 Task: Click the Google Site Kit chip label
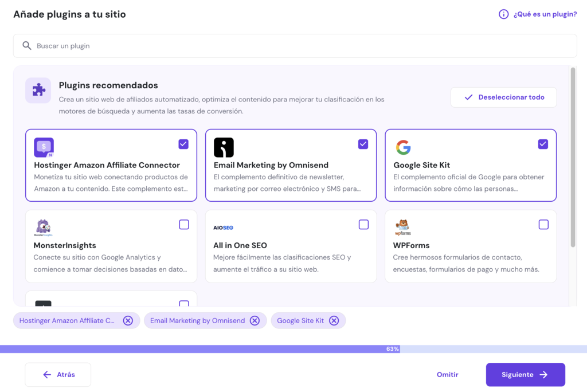pyautogui.click(x=300, y=320)
